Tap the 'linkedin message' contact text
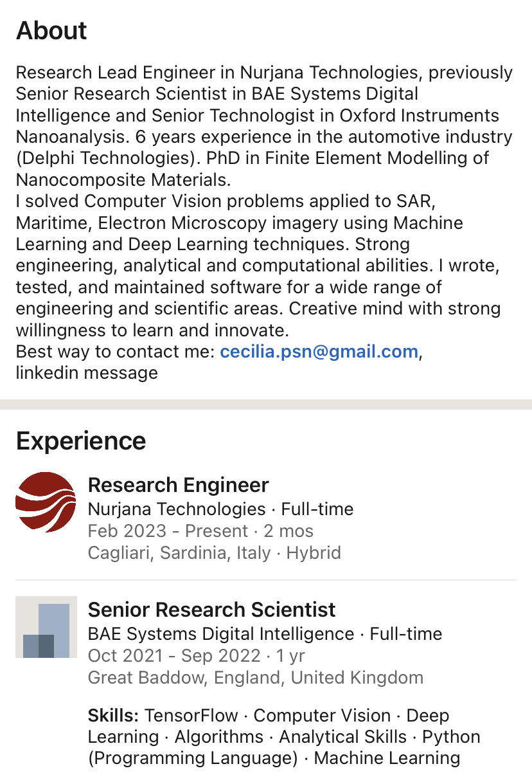The width and height of the screenshot is (532, 782). click(x=87, y=373)
